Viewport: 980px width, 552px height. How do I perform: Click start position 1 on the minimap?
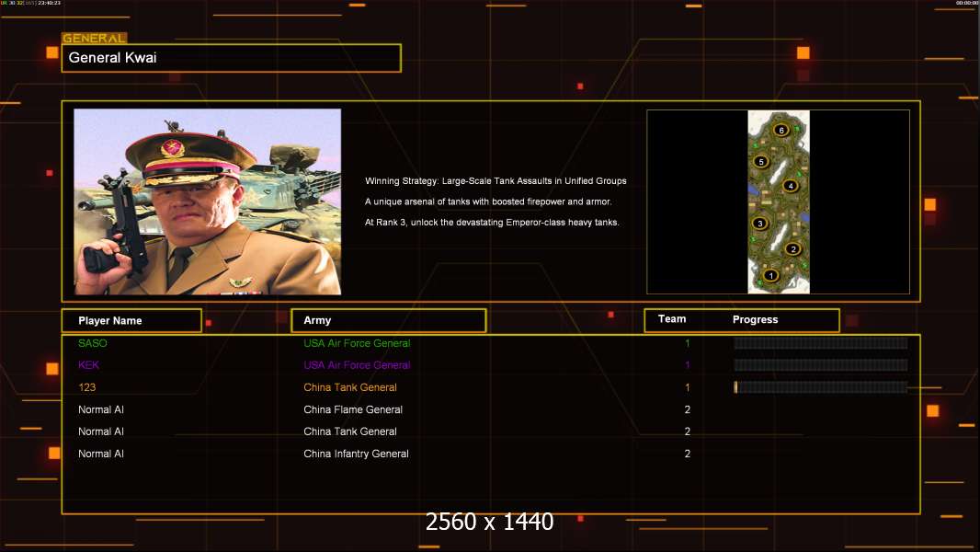coord(771,275)
